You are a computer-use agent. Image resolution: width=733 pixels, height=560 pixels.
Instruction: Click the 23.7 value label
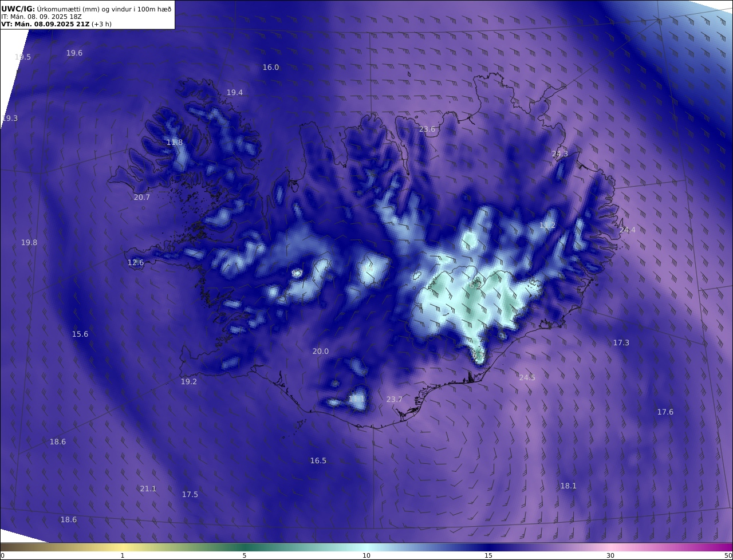[x=395, y=400]
